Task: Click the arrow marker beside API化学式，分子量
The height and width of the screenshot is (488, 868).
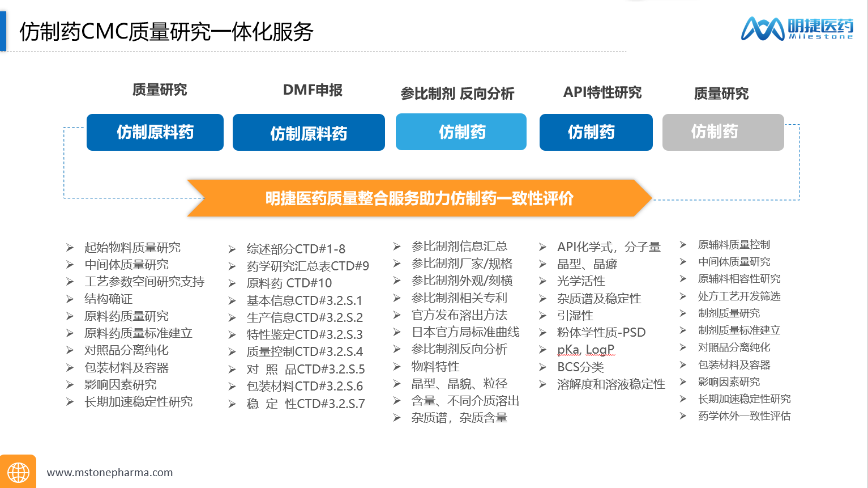Action: pyautogui.click(x=542, y=247)
